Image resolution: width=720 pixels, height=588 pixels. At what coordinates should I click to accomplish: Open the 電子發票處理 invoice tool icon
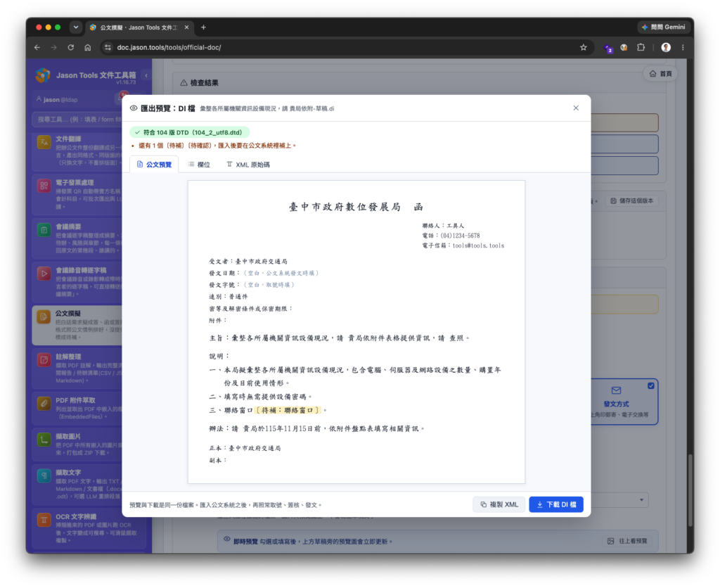tap(44, 186)
